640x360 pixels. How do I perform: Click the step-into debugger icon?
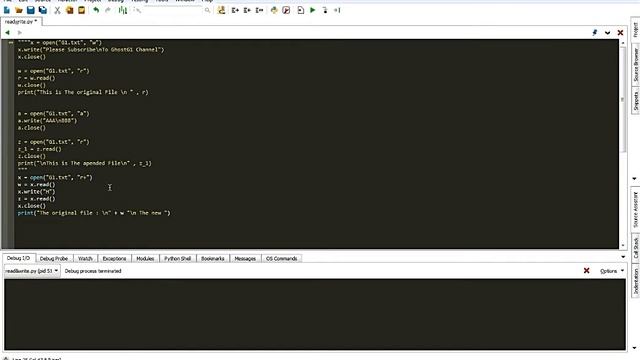[325, 10]
